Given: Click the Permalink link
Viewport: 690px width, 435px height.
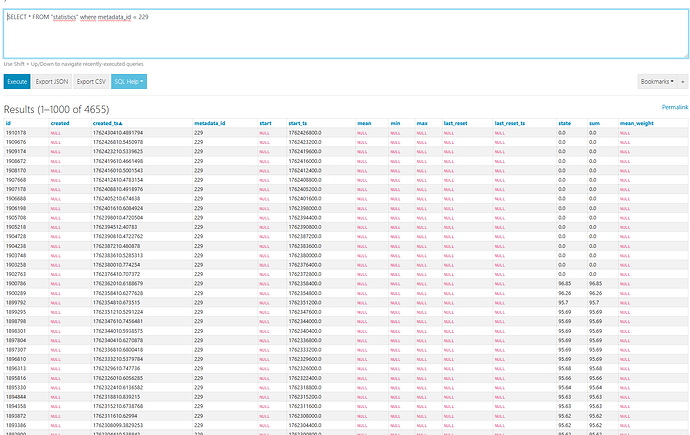Looking at the screenshot, I should pyautogui.click(x=675, y=107).
